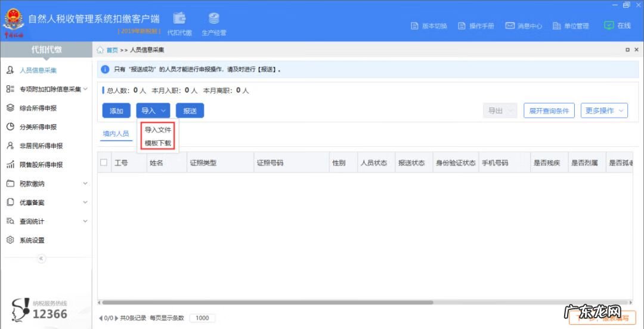Go to previous page arrow
644x329 pixels.
tap(101, 318)
